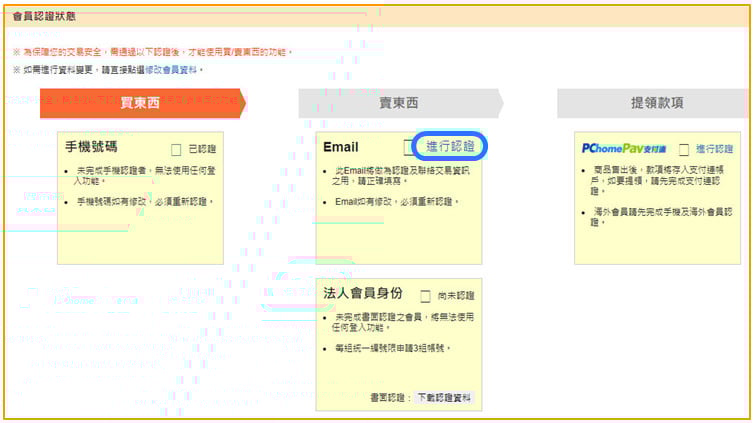Image resolution: width=754 pixels, height=423 pixels.
Task: Click the Email 必須重新認證 note
Action: pos(394,202)
